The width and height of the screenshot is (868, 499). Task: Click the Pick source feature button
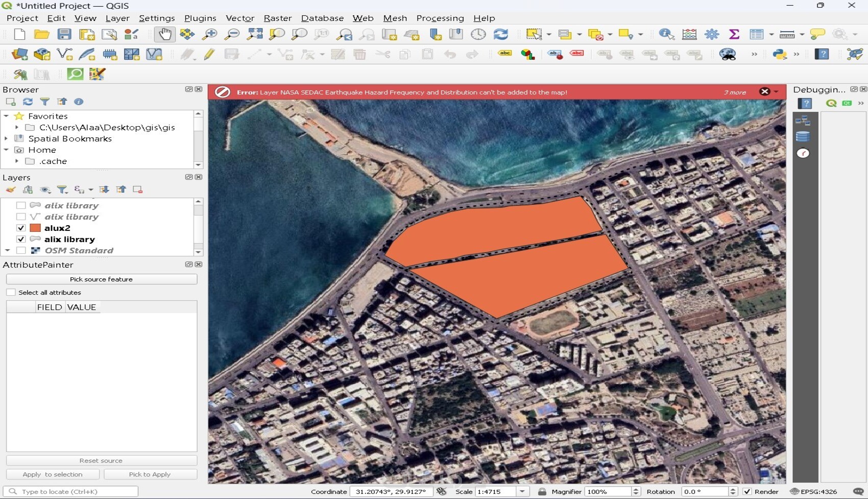click(x=101, y=279)
